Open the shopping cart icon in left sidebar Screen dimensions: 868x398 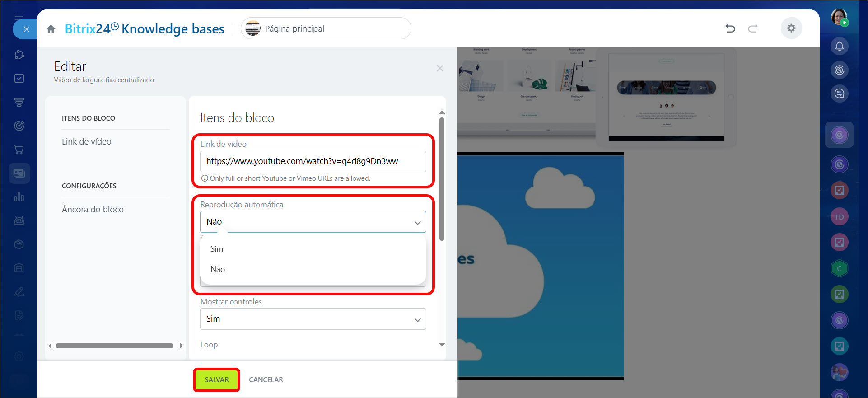point(19,150)
